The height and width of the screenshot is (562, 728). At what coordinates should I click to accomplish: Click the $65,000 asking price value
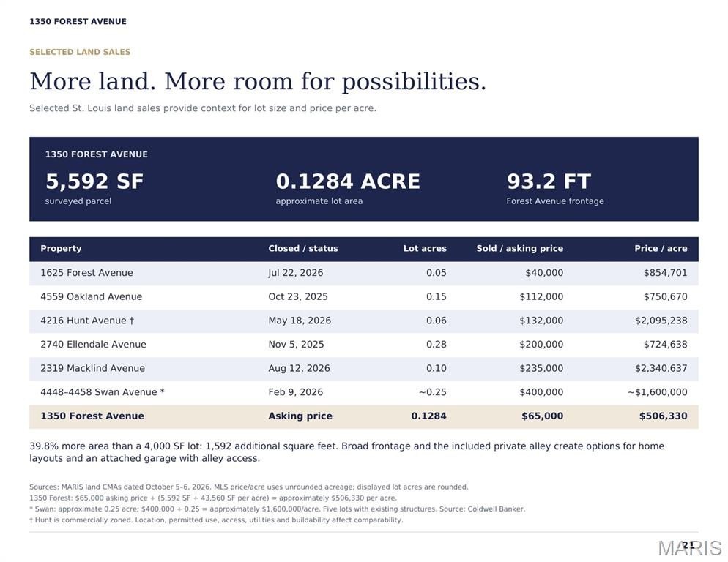click(x=542, y=416)
